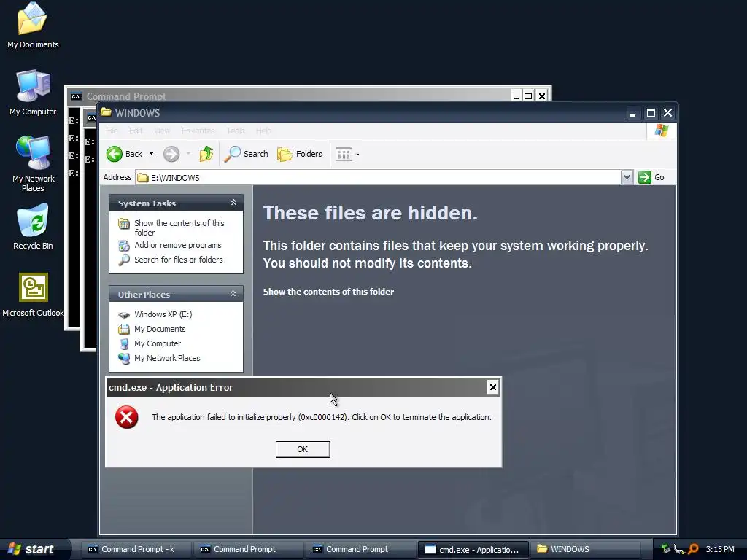
Task: Open Search in WINDOWS explorer toolbar
Action: (247, 154)
